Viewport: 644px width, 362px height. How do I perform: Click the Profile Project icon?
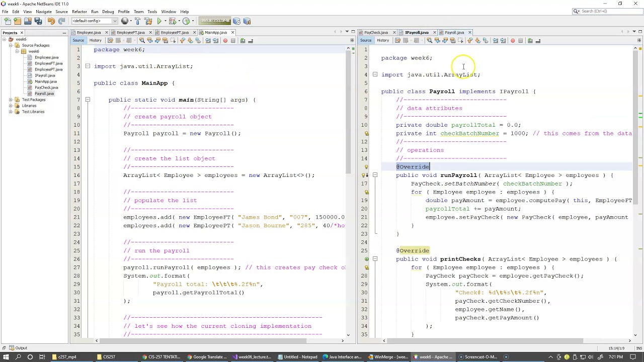pyautogui.click(x=186, y=21)
